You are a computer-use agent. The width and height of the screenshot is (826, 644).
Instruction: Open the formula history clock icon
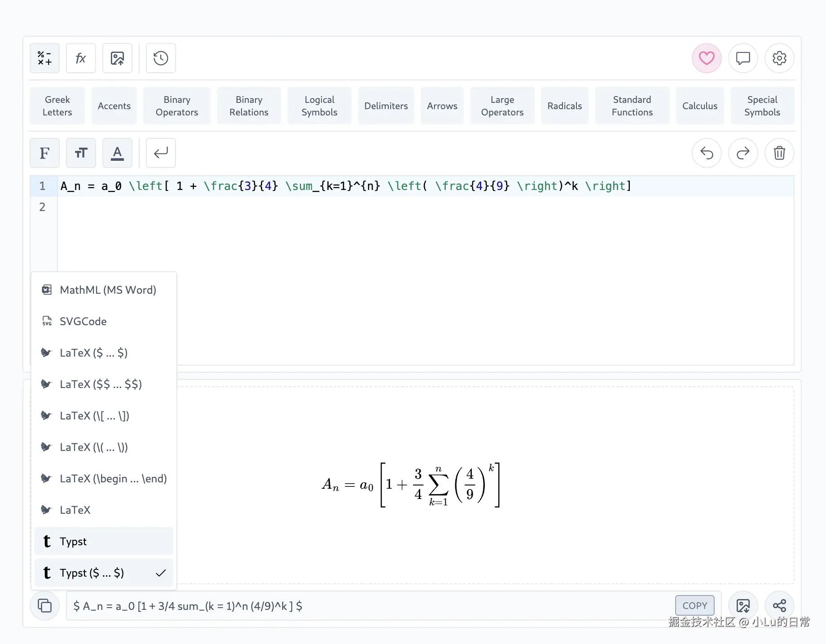coord(161,58)
